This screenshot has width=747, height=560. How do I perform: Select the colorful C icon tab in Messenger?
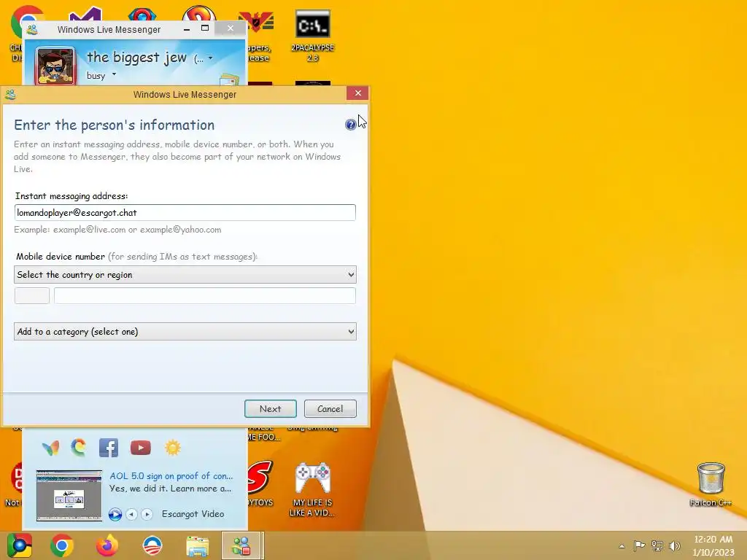(x=79, y=448)
